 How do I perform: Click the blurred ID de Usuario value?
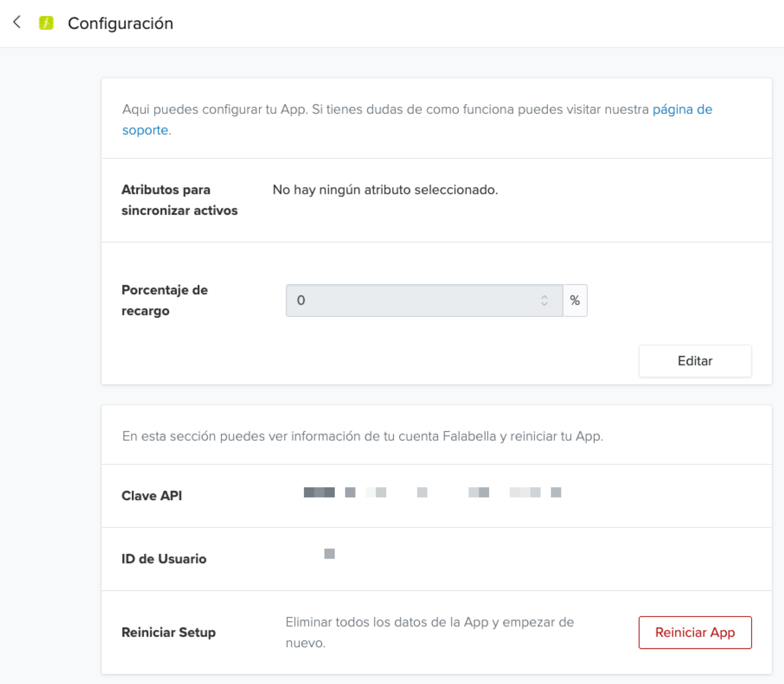[x=330, y=554]
